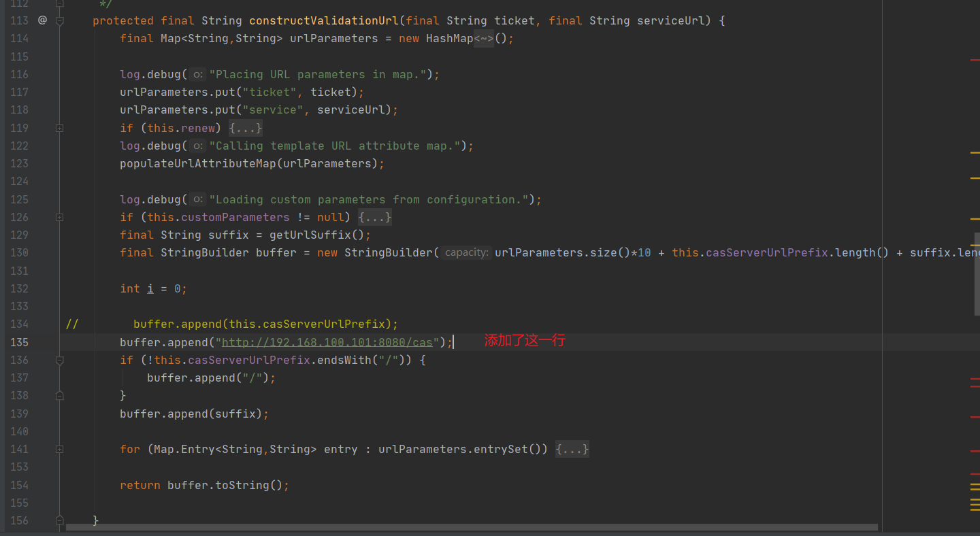Click the horizontal scrollbar at the bottom
This screenshot has height=536, width=980.
click(x=470, y=526)
